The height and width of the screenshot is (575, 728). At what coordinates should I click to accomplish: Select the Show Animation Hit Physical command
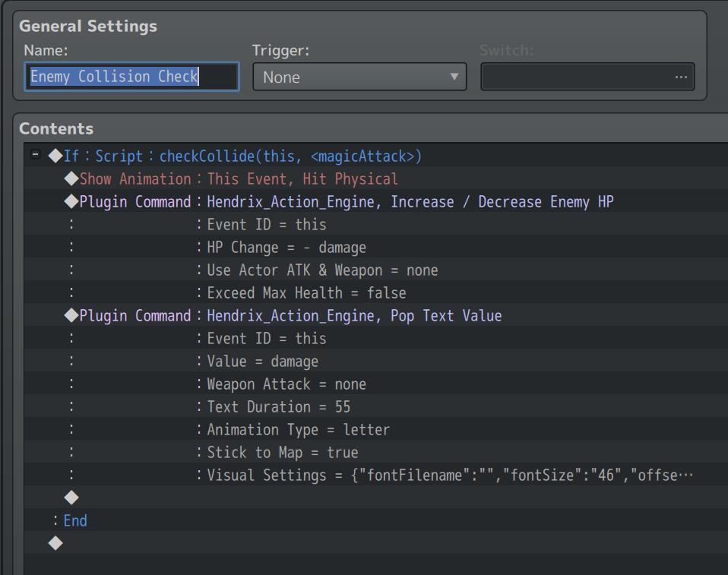[x=376, y=179]
